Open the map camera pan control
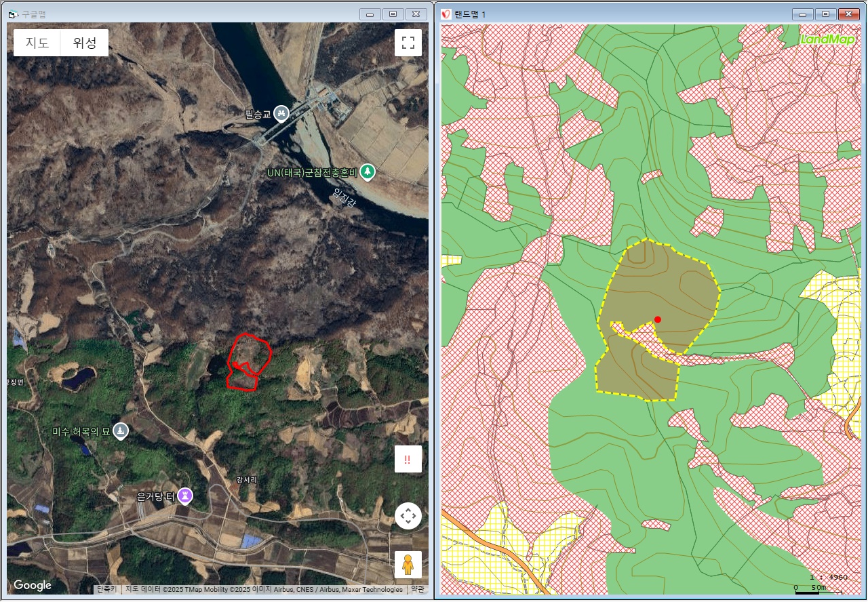The image size is (868, 602). click(x=408, y=516)
